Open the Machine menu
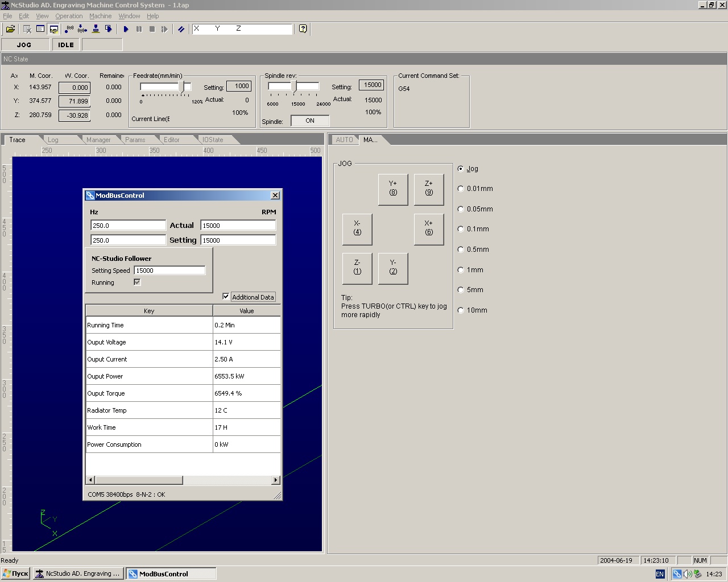 100,16
